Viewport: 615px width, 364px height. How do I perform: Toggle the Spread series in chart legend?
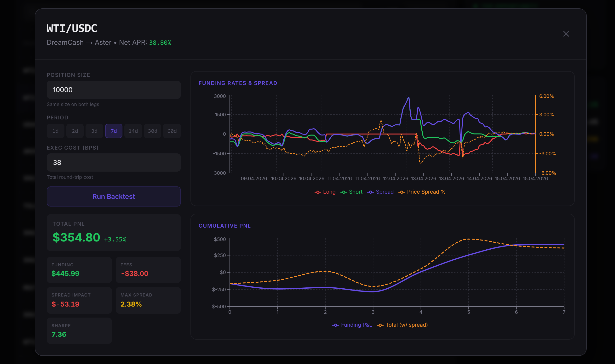[x=380, y=192]
